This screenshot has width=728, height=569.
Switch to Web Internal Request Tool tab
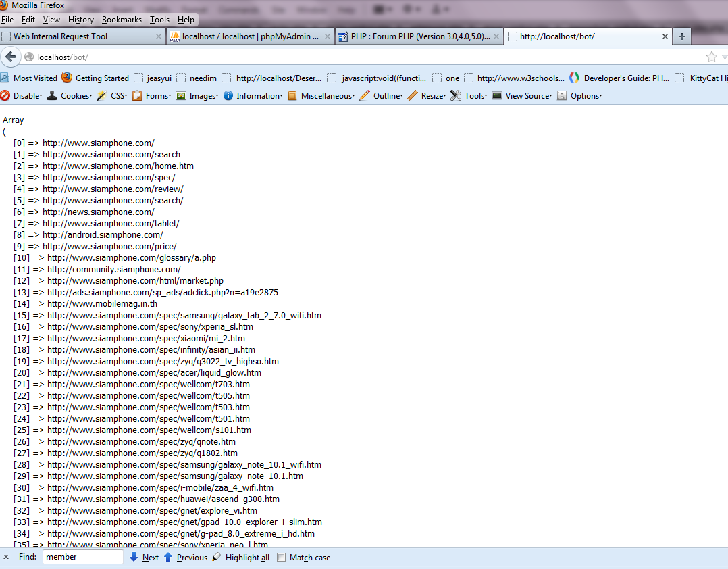[82, 36]
